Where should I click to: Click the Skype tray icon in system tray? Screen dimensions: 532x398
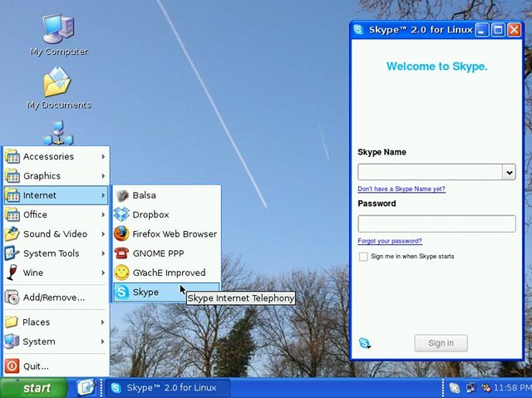[x=455, y=387]
